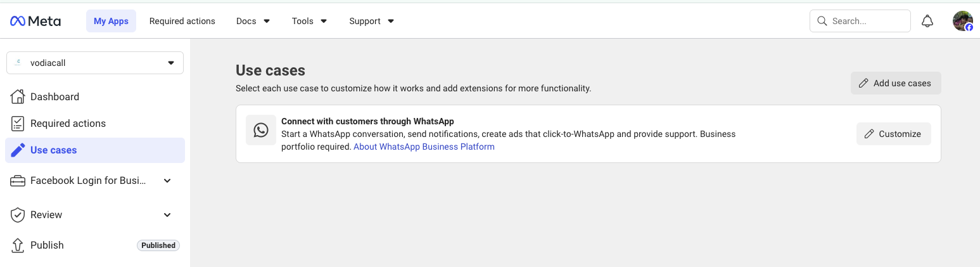Open the notifications bell
Viewport: 980px width, 267px height.
[927, 21]
